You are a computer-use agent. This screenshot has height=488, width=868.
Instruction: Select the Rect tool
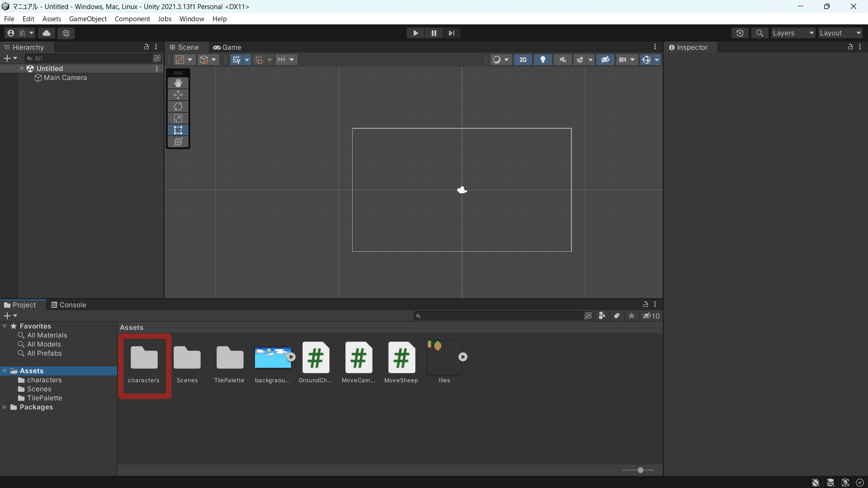tap(178, 130)
